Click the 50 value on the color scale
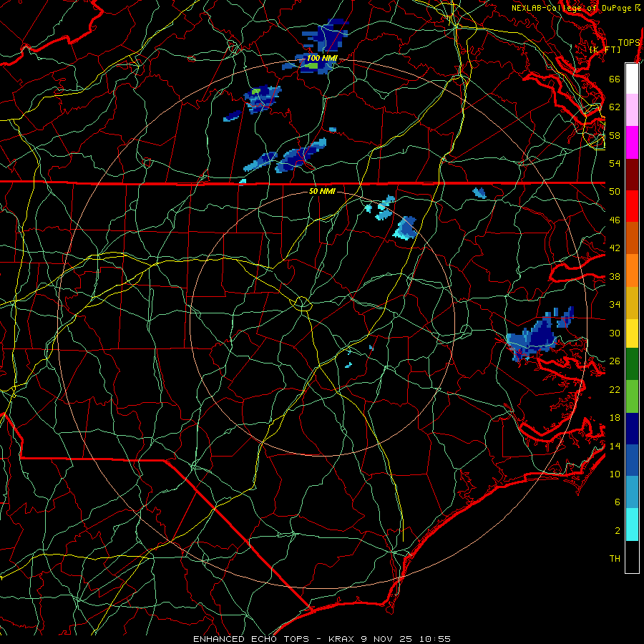The height and width of the screenshot is (644, 644). tap(615, 192)
